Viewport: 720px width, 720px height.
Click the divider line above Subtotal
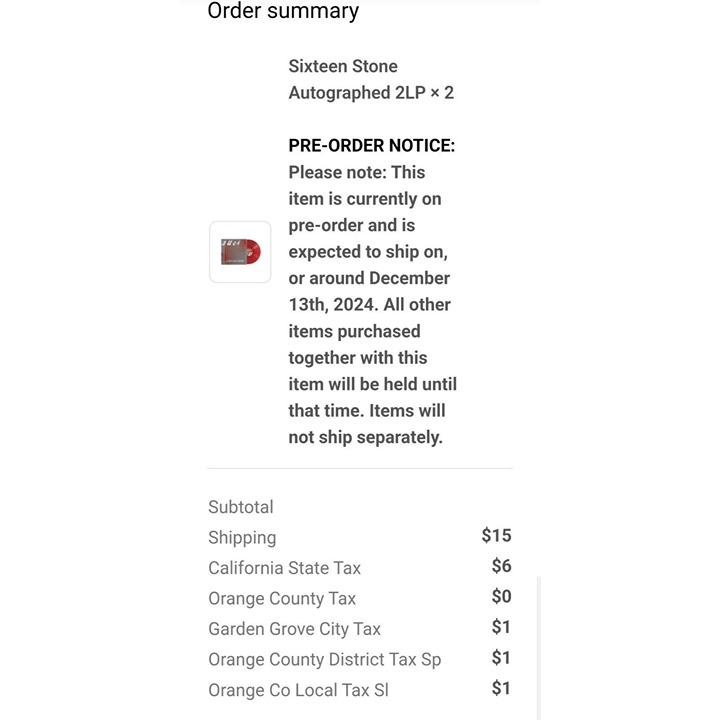(360, 468)
